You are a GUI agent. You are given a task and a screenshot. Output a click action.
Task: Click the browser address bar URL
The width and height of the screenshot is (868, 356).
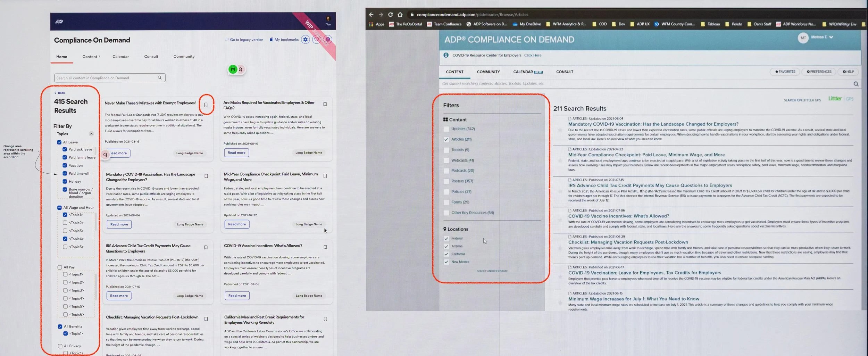point(472,15)
